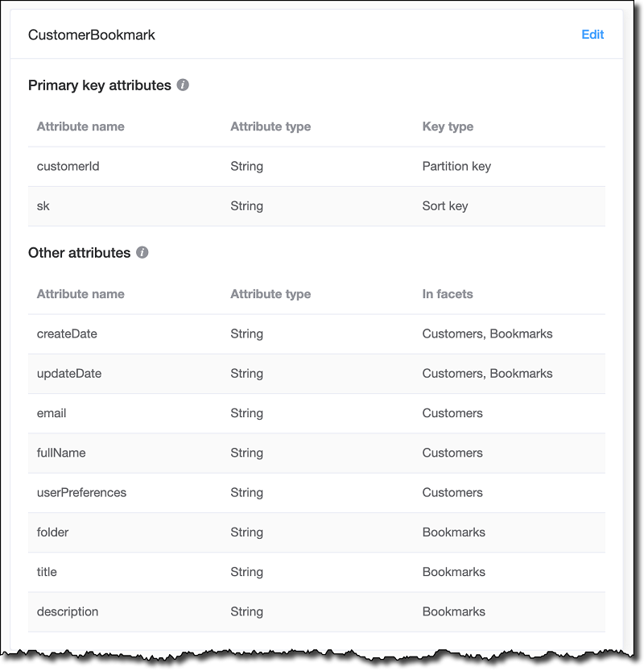The height and width of the screenshot is (671, 644).
Task: Click In facets column header
Action: (448, 294)
